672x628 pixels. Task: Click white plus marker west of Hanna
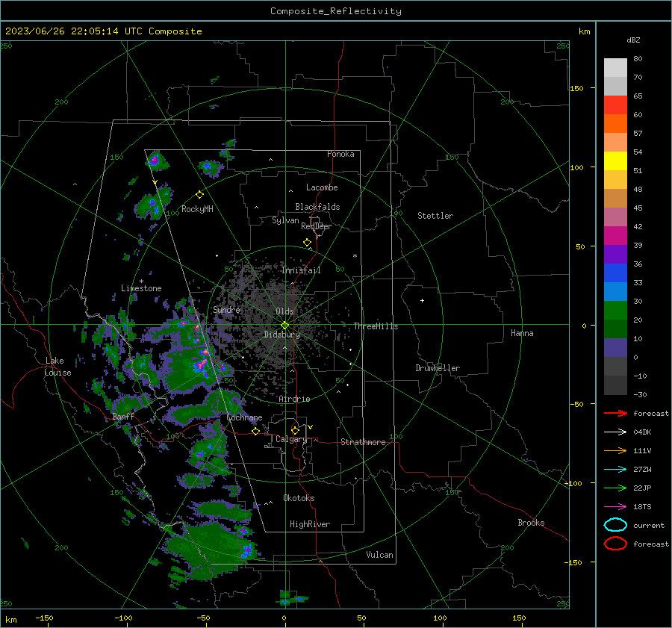[422, 300]
